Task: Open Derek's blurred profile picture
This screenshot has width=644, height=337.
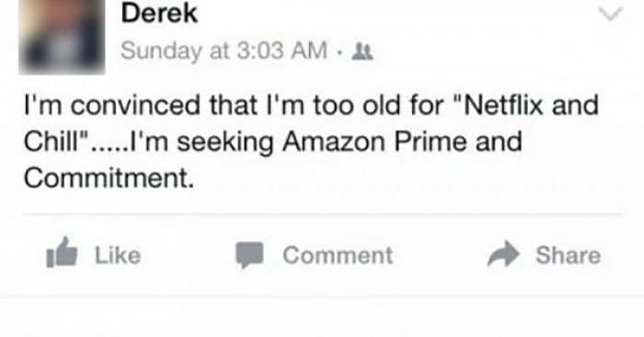Action: pos(62,37)
